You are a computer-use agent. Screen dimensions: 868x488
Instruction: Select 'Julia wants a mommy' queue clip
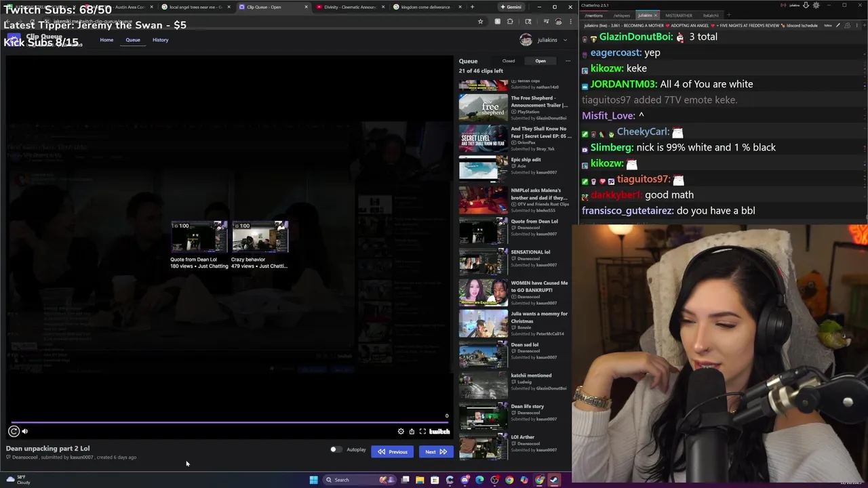click(514, 324)
